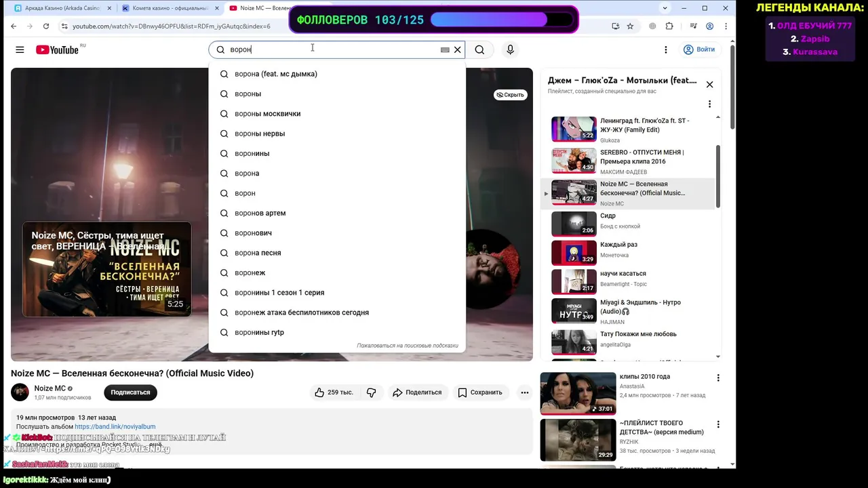Start voice search with microphone
This screenshot has width=868, height=488.
click(x=511, y=49)
